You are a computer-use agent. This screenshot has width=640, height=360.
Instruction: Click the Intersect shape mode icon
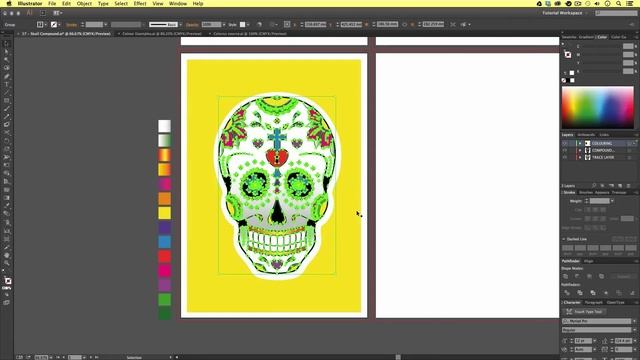[x=589, y=276]
